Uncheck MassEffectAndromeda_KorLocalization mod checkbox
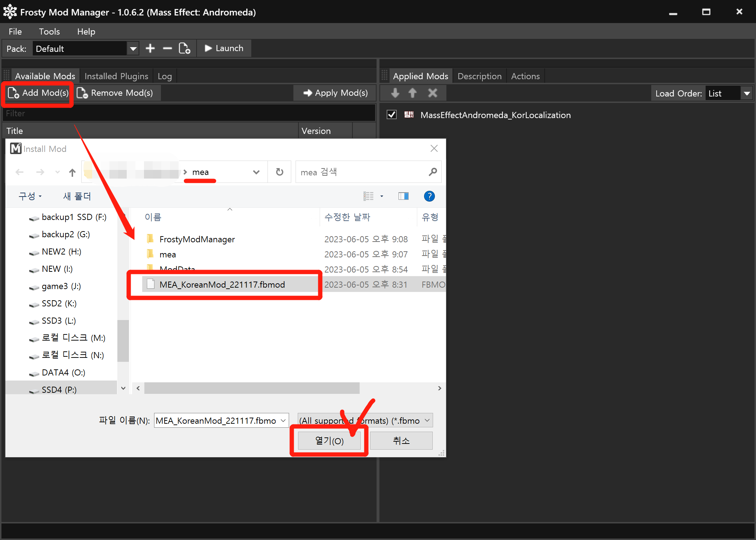 tap(392, 115)
